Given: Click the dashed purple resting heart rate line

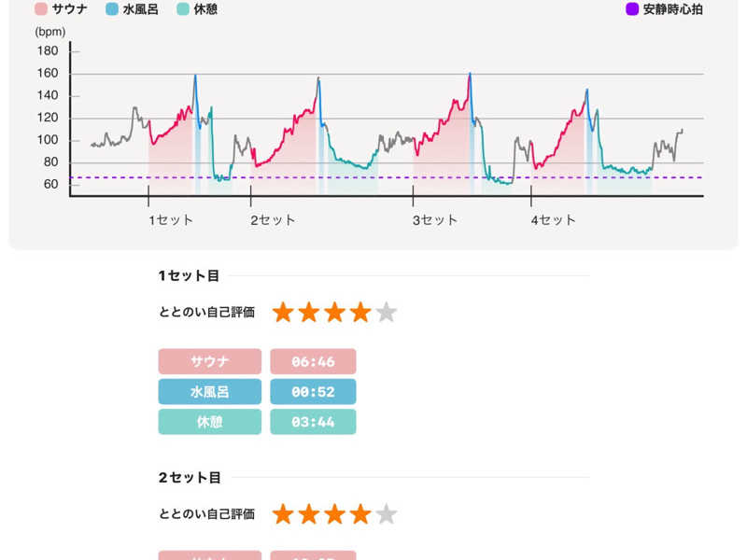Looking at the screenshot, I should [387, 177].
